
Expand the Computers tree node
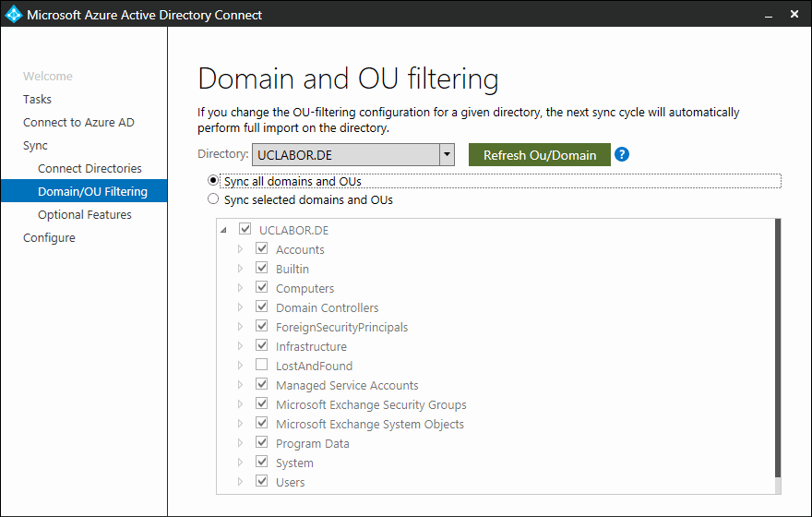240,288
